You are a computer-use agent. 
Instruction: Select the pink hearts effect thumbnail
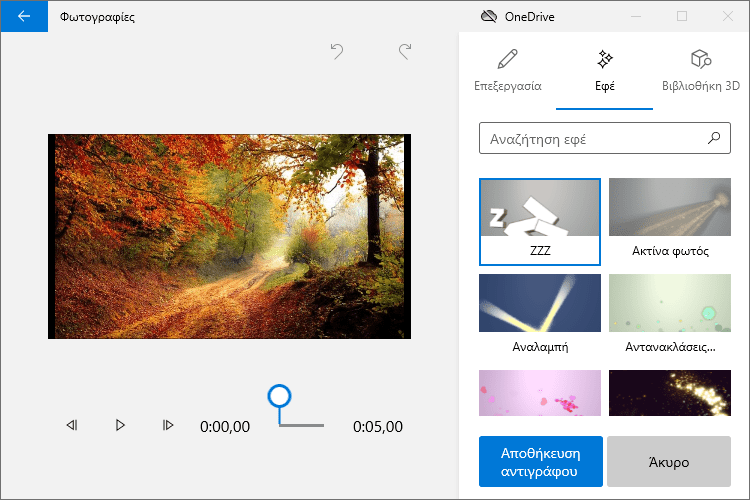click(x=540, y=393)
